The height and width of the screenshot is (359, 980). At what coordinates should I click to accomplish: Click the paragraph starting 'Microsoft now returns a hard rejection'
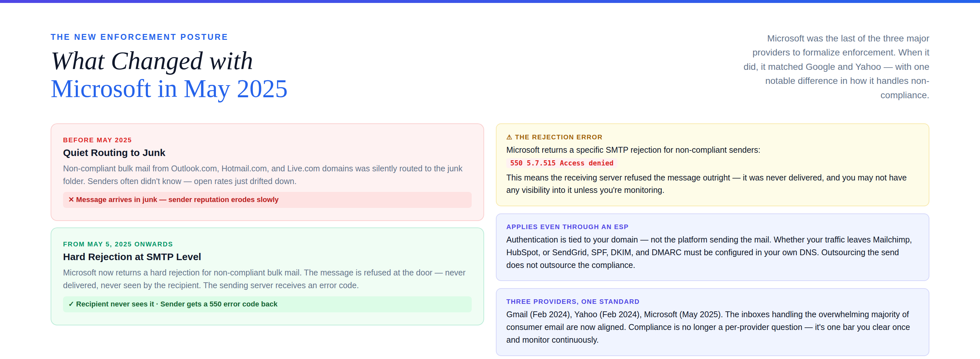tap(264, 279)
